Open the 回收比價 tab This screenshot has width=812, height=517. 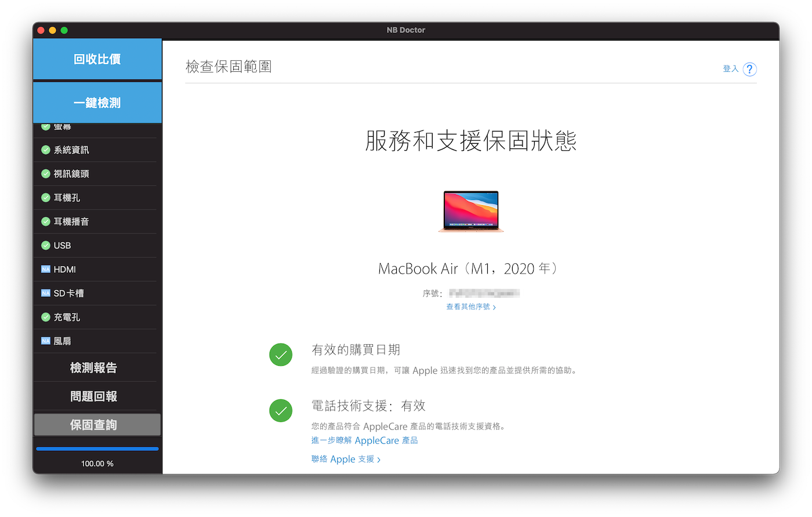[x=97, y=59]
